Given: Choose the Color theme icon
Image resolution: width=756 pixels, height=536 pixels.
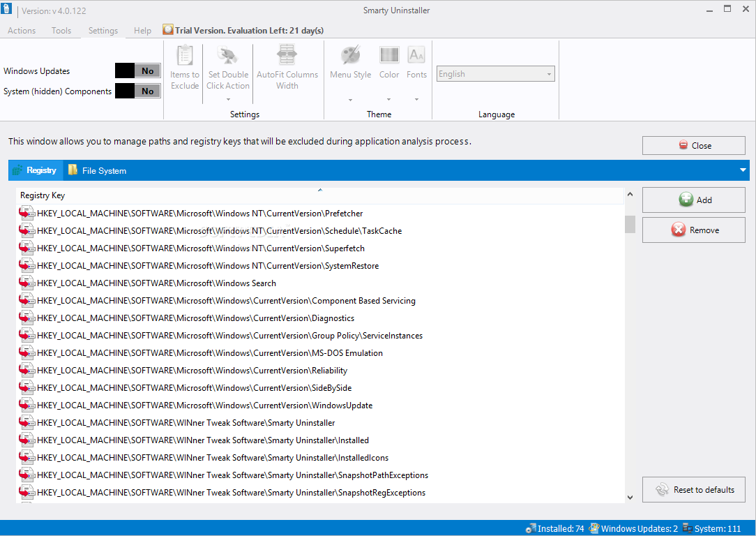Looking at the screenshot, I should point(389,55).
